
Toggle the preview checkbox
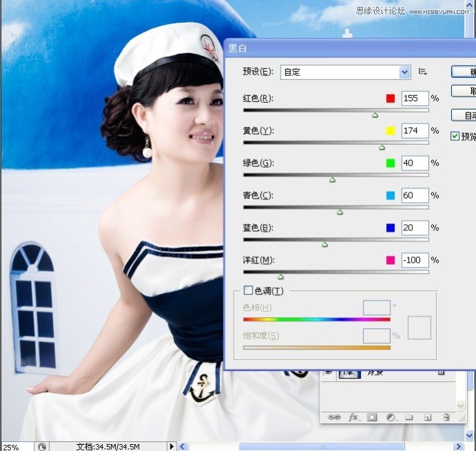point(455,136)
